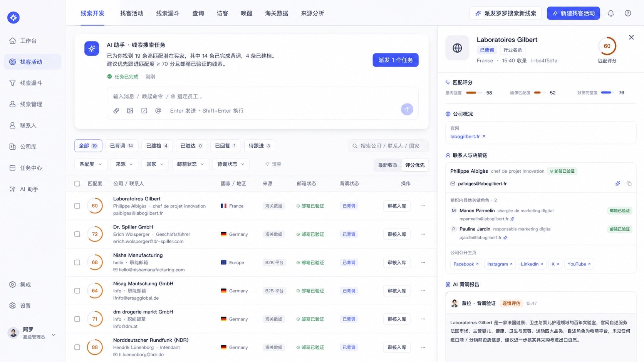Switch to the 来源分析 top tab

click(312, 13)
